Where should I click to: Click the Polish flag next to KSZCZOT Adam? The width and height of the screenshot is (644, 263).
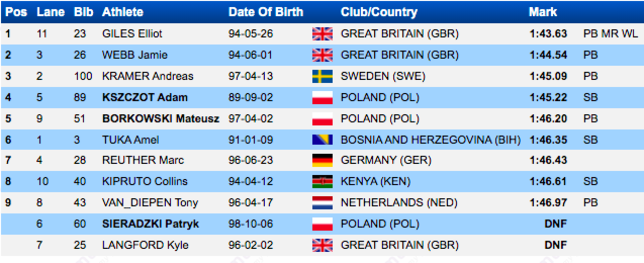(322, 98)
